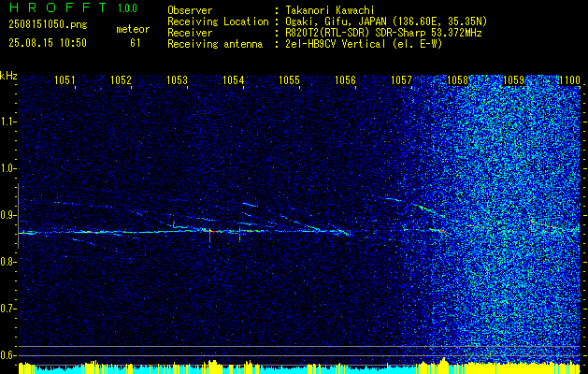The width and height of the screenshot is (588, 374).
Task: Click the 1052 time marker
Action: (x=121, y=79)
